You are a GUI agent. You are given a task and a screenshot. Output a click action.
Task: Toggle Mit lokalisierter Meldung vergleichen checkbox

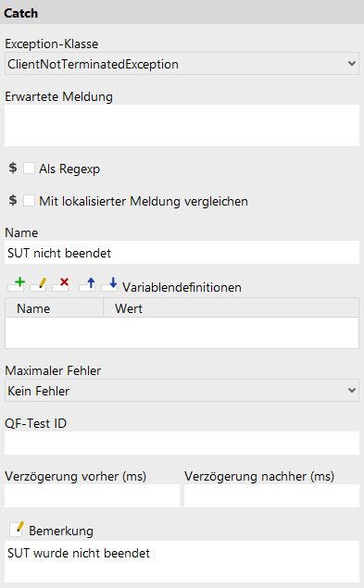coord(30,201)
